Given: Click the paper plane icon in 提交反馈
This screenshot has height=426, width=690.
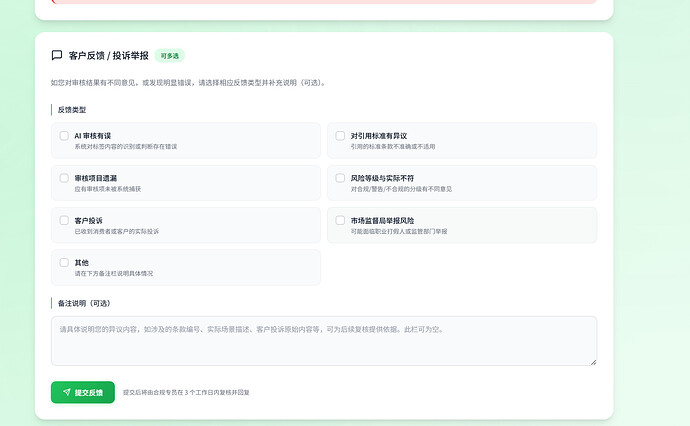Looking at the screenshot, I should coord(66,392).
